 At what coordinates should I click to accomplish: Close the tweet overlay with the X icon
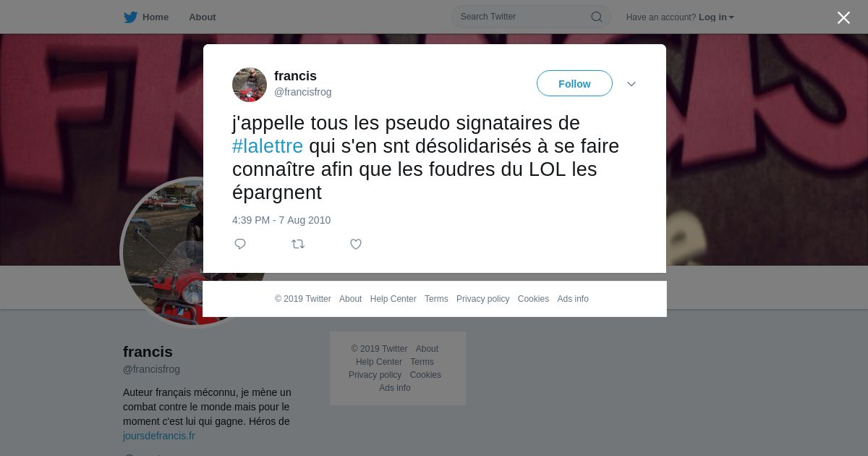[843, 17]
